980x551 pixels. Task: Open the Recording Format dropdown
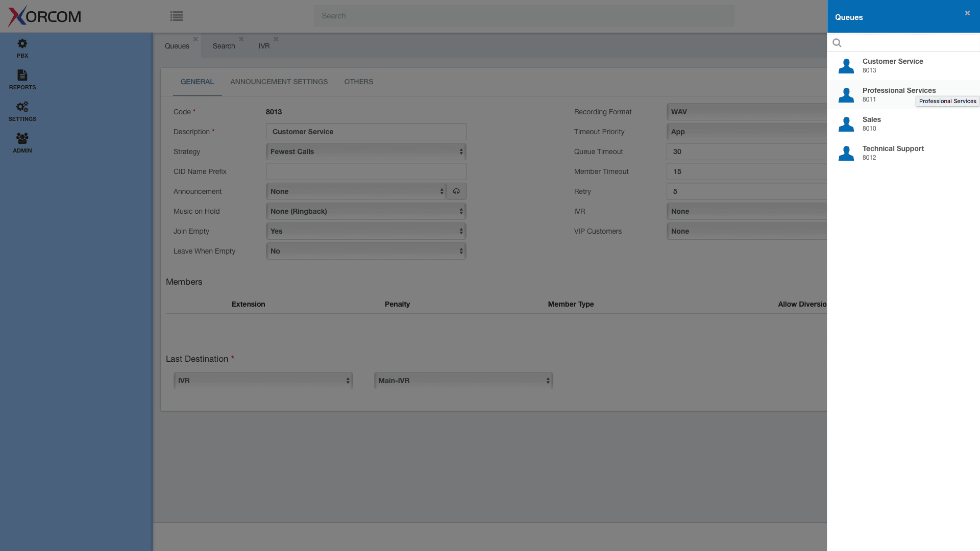click(x=747, y=112)
